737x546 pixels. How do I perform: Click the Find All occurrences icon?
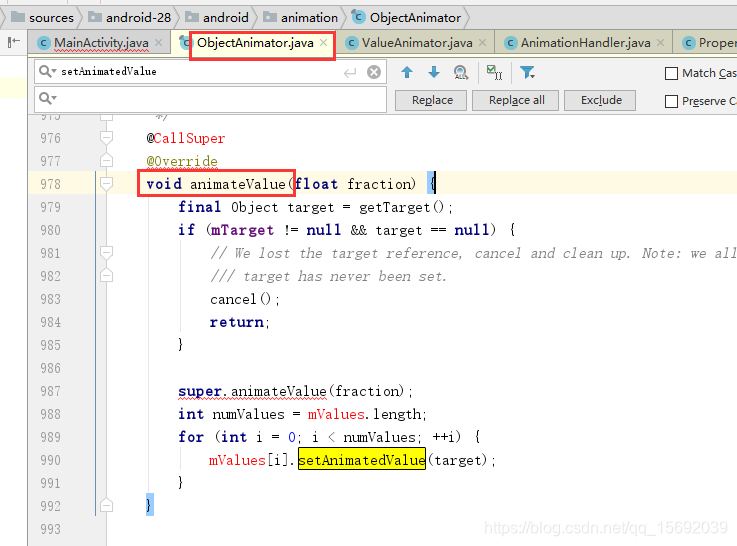(461, 72)
